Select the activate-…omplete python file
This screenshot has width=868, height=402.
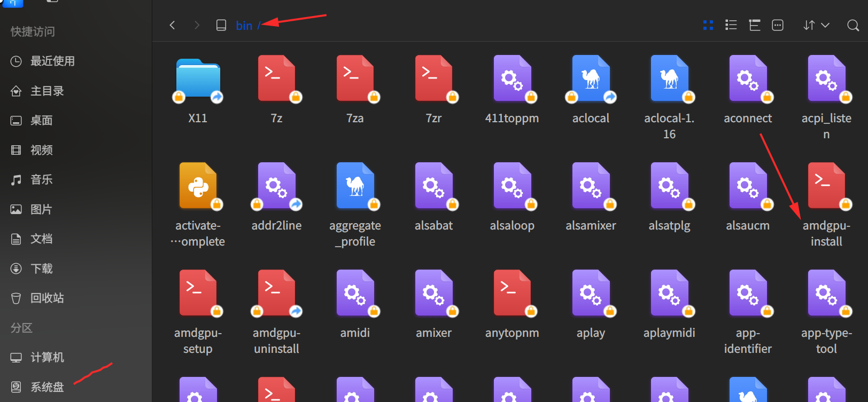pyautogui.click(x=198, y=186)
